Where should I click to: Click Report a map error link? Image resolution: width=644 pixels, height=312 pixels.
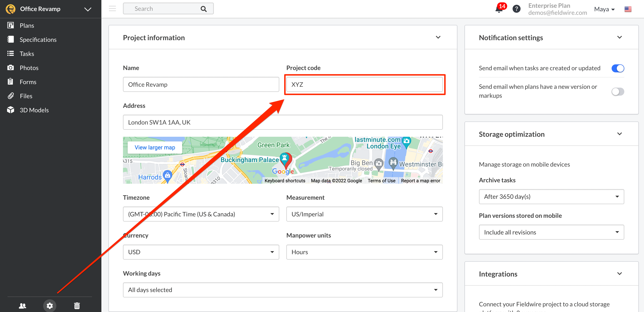point(421,180)
